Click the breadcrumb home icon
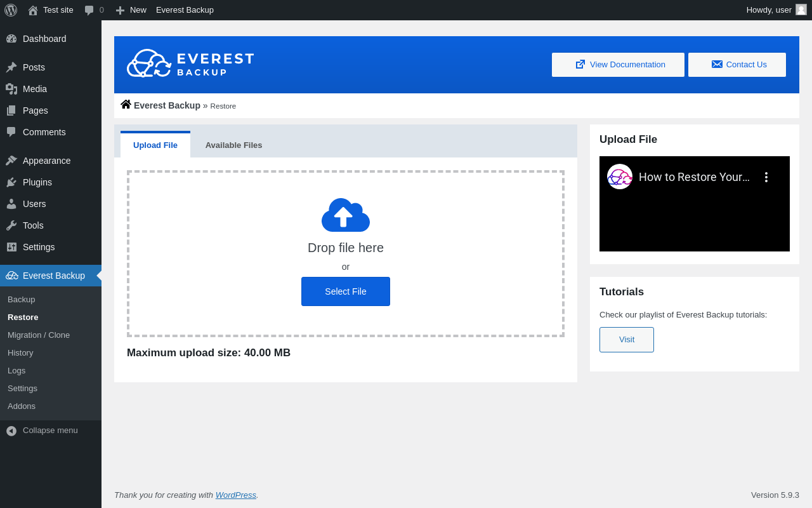Screen dimensions: 812x508 [x=126, y=105]
